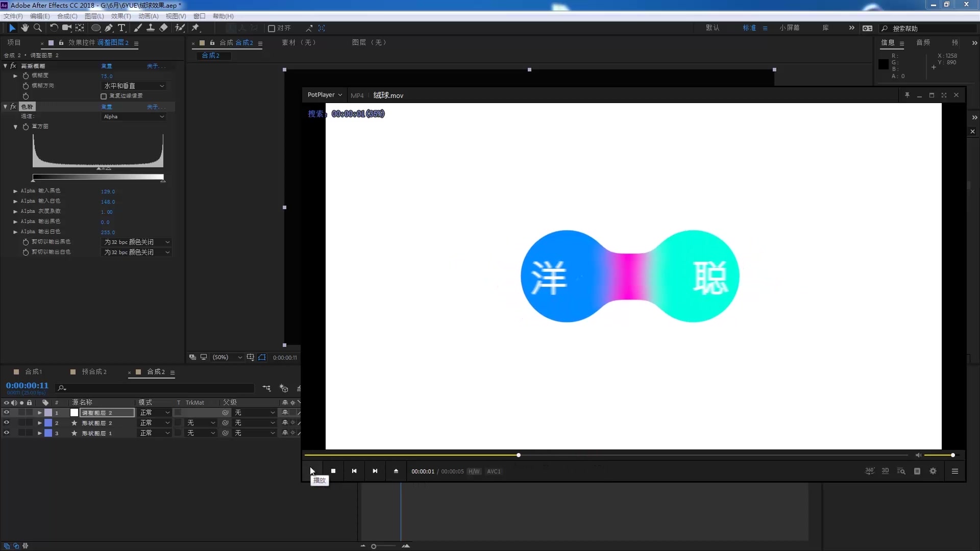Screen dimensions: 980x551
Task: Select the Type text tool
Action: (x=121, y=28)
